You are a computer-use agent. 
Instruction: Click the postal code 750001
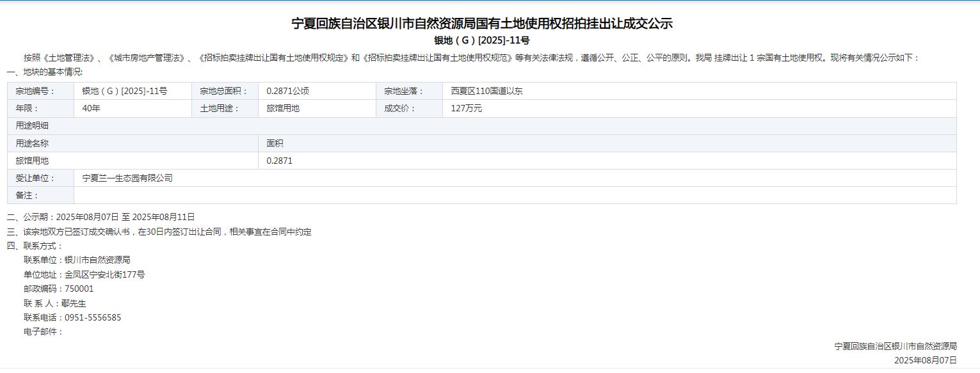click(x=79, y=289)
